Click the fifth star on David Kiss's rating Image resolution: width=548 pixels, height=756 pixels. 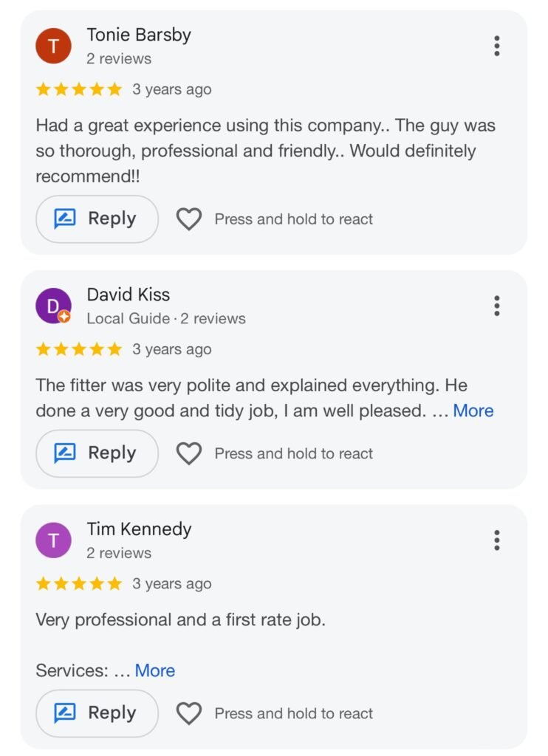coord(113,349)
